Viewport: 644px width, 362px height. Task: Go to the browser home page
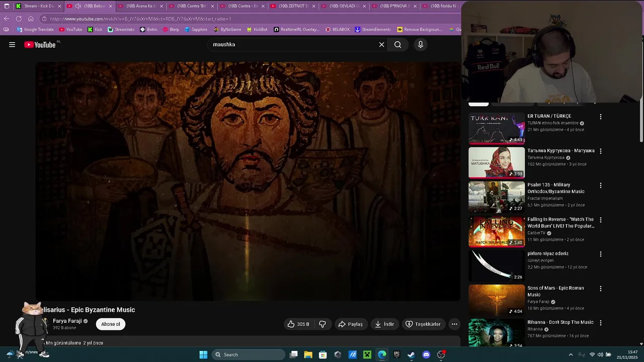[x=31, y=19]
